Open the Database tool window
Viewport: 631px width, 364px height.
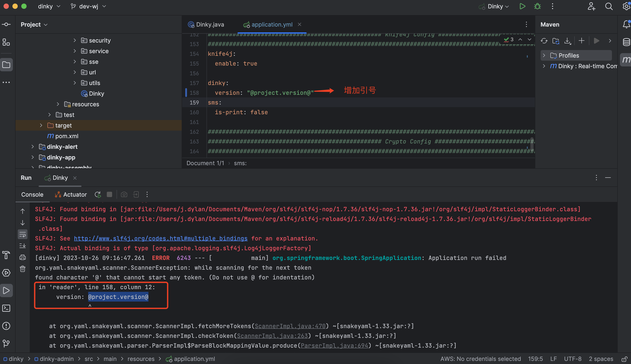(x=626, y=42)
